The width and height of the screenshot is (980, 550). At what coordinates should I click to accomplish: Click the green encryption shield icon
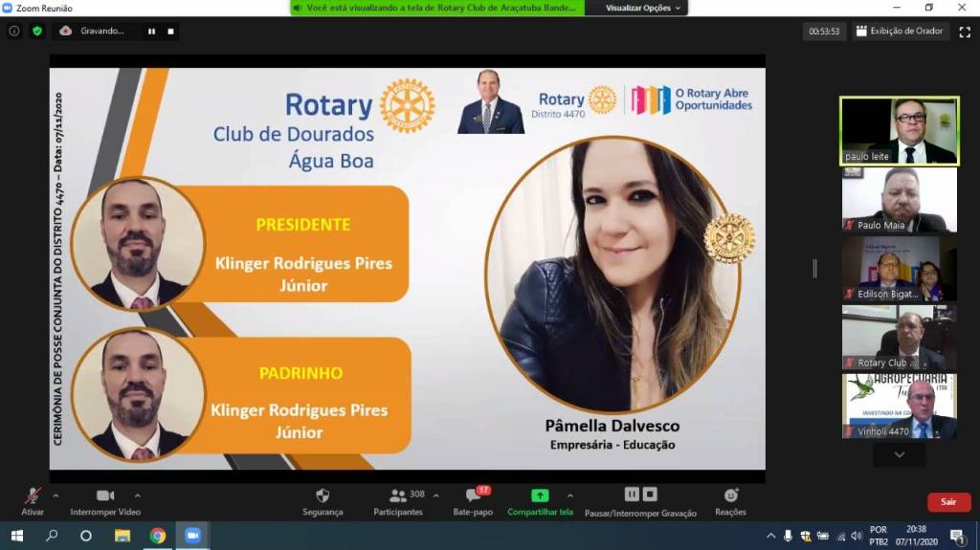(x=37, y=31)
